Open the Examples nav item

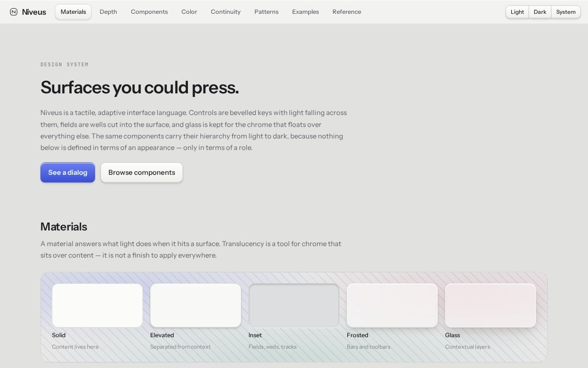point(305,12)
